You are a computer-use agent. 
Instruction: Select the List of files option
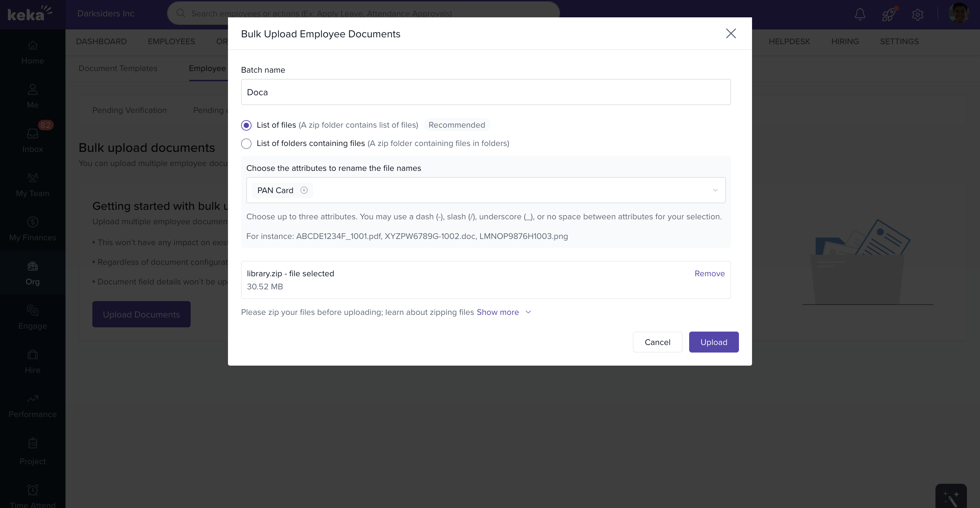click(246, 125)
